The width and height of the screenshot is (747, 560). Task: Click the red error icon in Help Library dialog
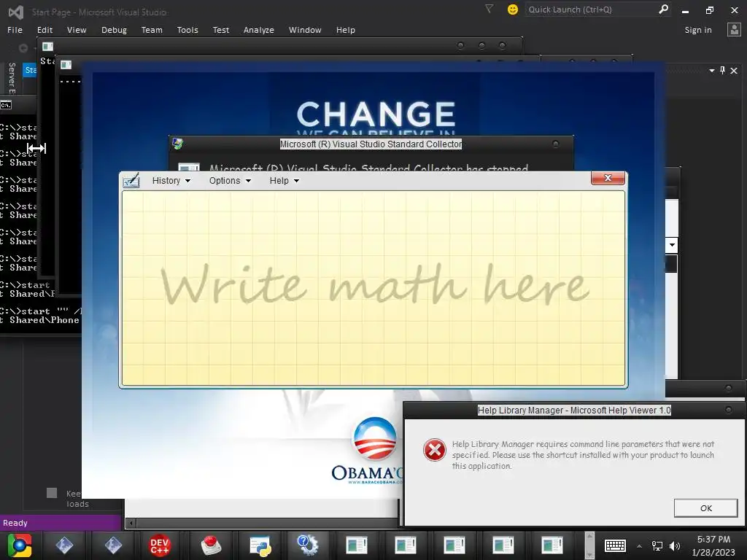point(435,449)
